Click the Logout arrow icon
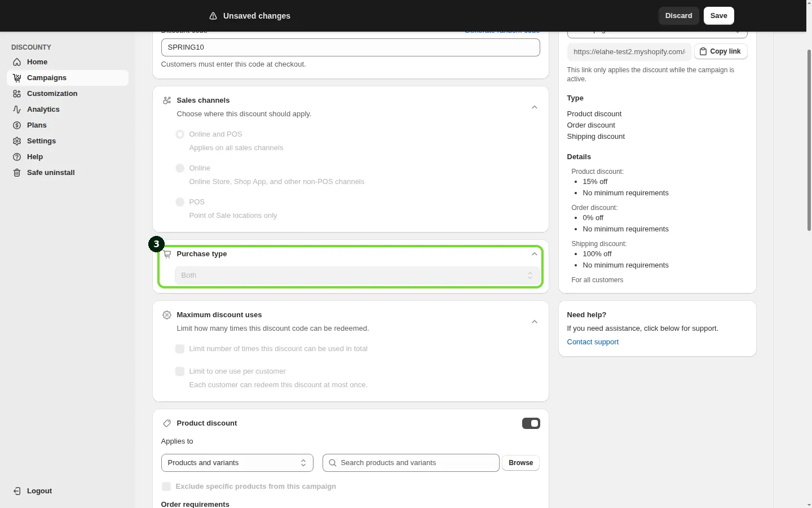This screenshot has height=508, width=812. pyautogui.click(x=17, y=491)
